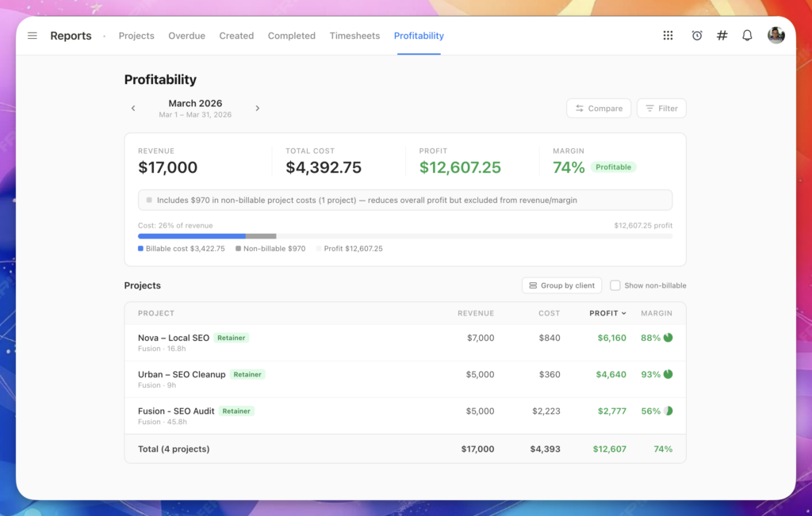
Task: Switch to the Overdue tab
Action: click(186, 36)
